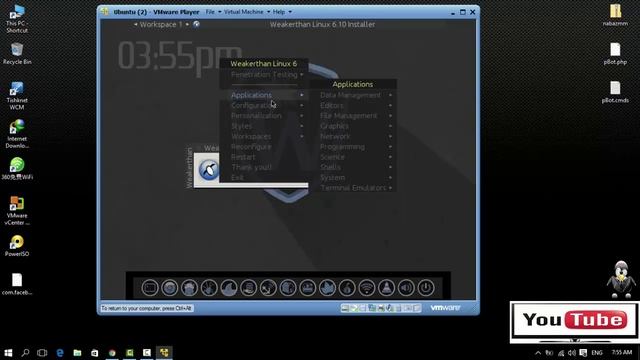Open the VLC cone icon in the dock
The image size is (640, 360).
(x=386, y=288)
